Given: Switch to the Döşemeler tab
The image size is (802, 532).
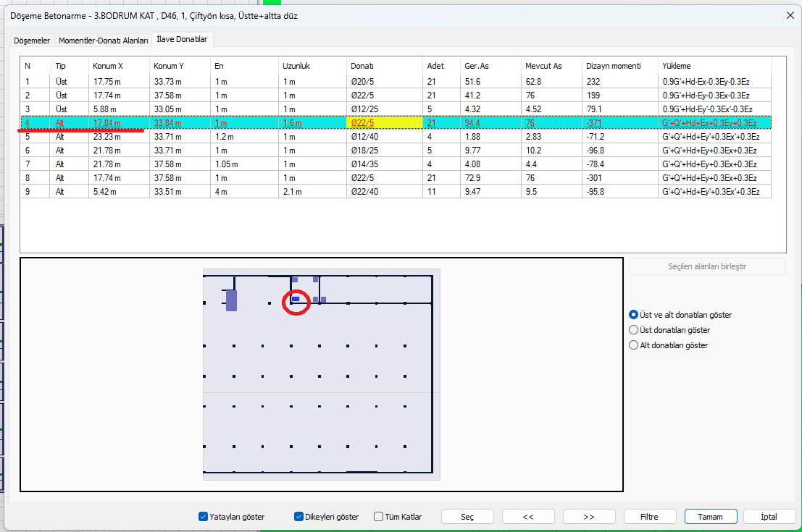Looking at the screenshot, I should 32,41.
